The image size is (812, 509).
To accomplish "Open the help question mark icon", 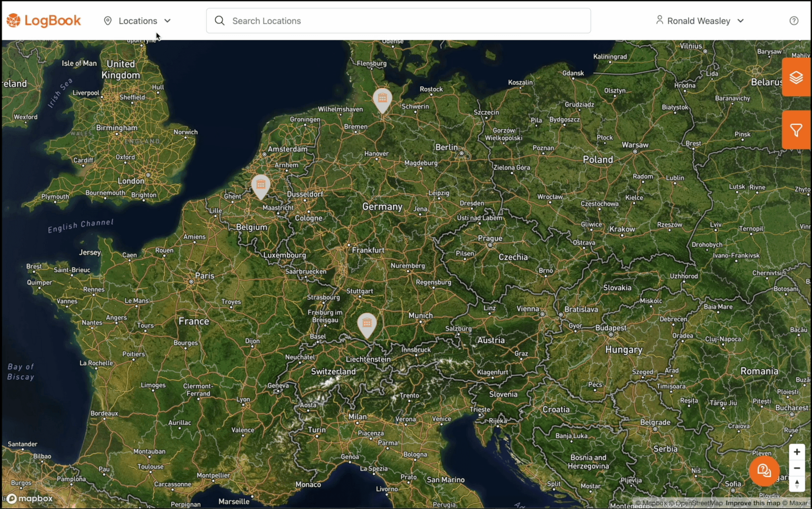I will pyautogui.click(x=794, y=20).
